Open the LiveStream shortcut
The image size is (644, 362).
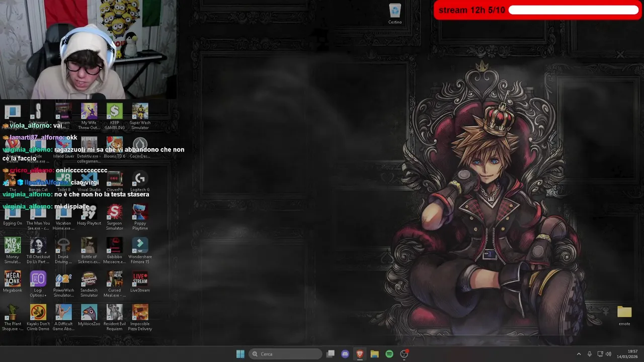point(140,282)
